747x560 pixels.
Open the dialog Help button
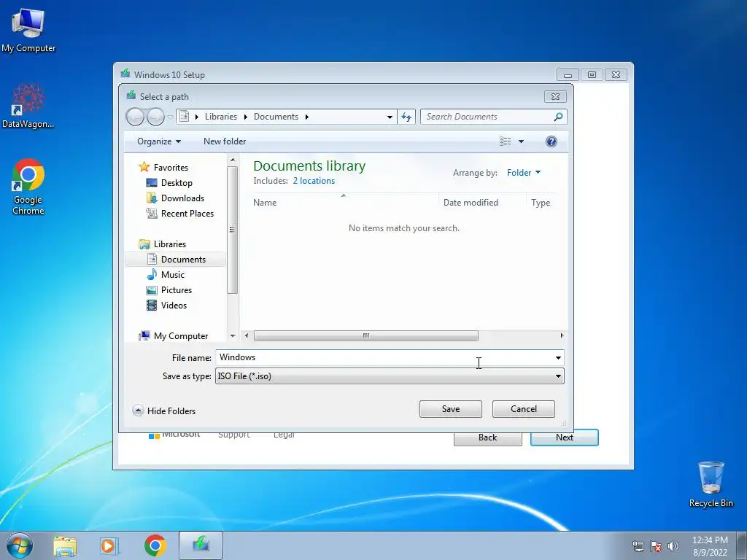[551, 141]
